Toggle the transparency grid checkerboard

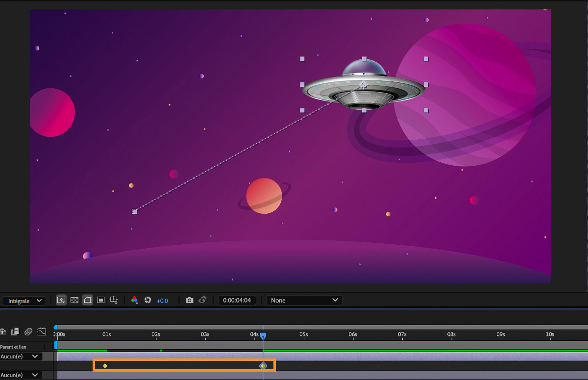[x=74, y=300]
